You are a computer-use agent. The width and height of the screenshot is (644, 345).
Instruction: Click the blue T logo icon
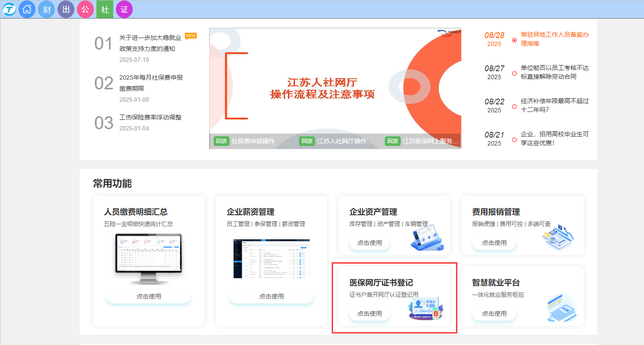pyautogui.click(x=9, y=9)
